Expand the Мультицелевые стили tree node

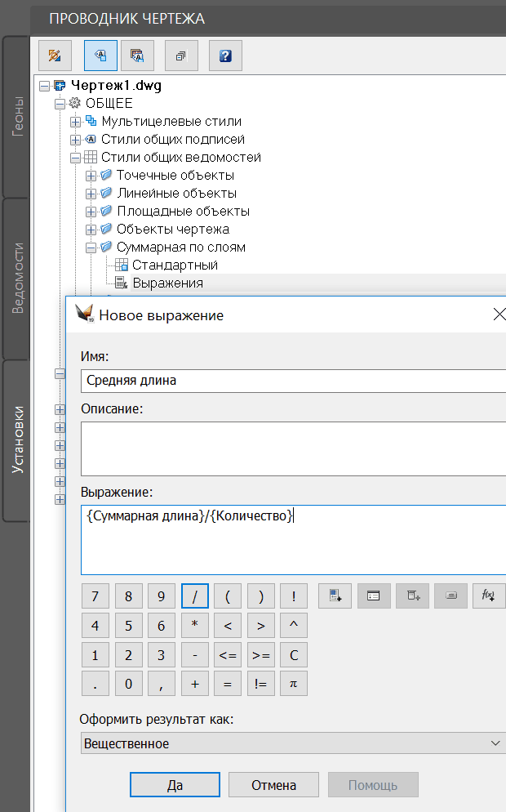(75, 122)
